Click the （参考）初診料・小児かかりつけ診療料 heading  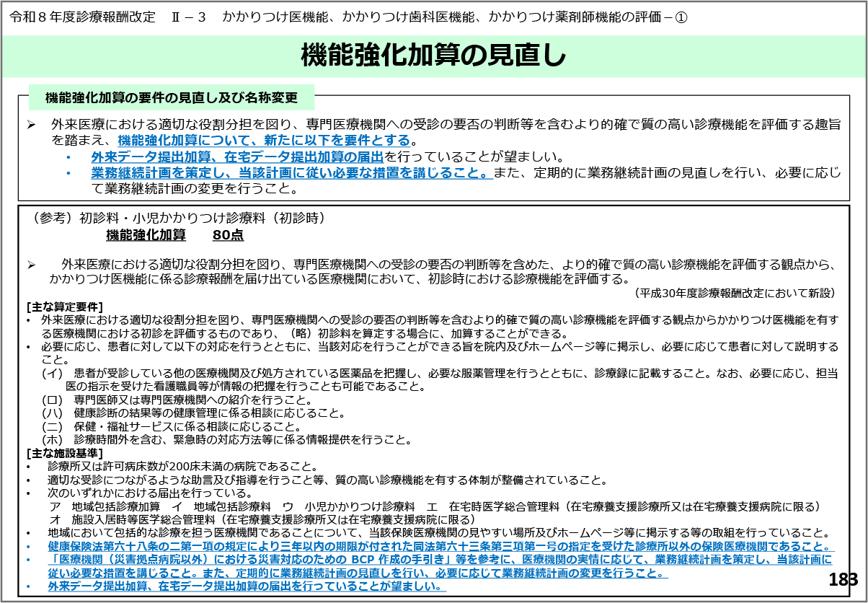177,218
